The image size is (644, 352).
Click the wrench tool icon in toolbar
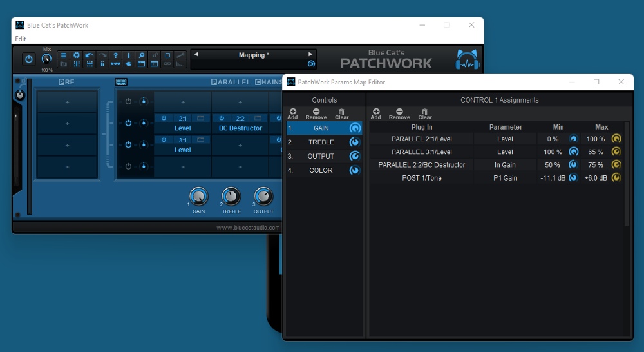click(180, 55)
